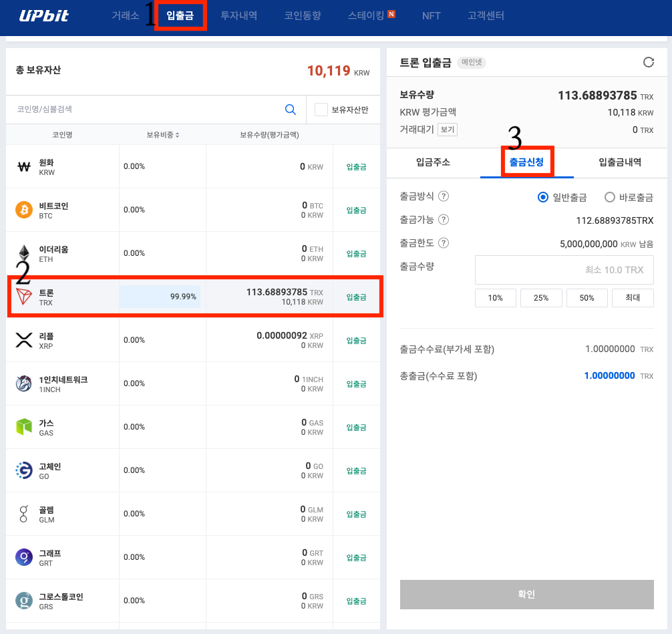
Task: Open help icon next to 출금가능
Action: pos(444,220)
